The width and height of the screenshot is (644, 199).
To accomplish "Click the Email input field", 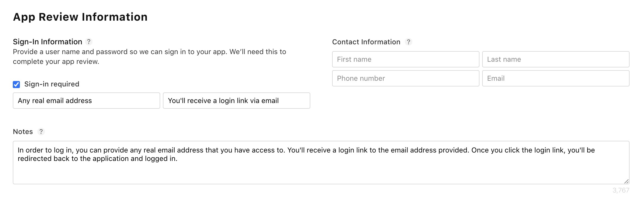I will tap(556, 78).
